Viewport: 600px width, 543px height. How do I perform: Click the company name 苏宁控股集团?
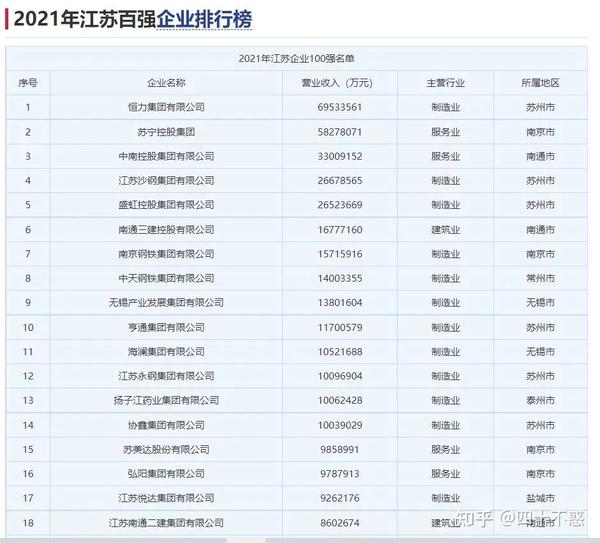(x=166, y=132)
